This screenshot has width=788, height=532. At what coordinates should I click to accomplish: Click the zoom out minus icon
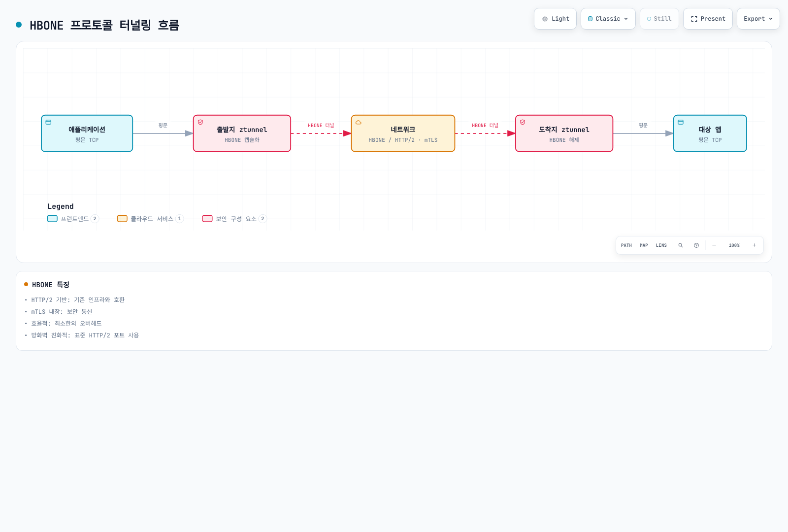coord(714,245)
